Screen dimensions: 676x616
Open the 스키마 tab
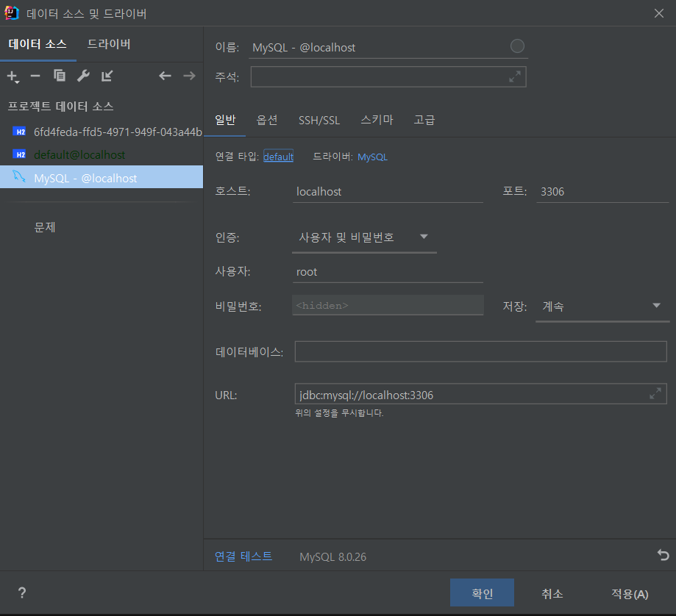[x=377, y=120]
